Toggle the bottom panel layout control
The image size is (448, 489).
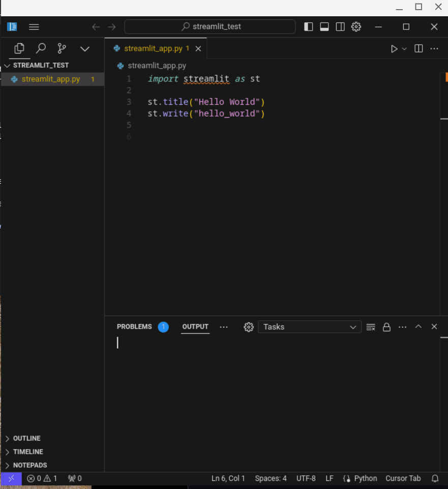[324, 26]
